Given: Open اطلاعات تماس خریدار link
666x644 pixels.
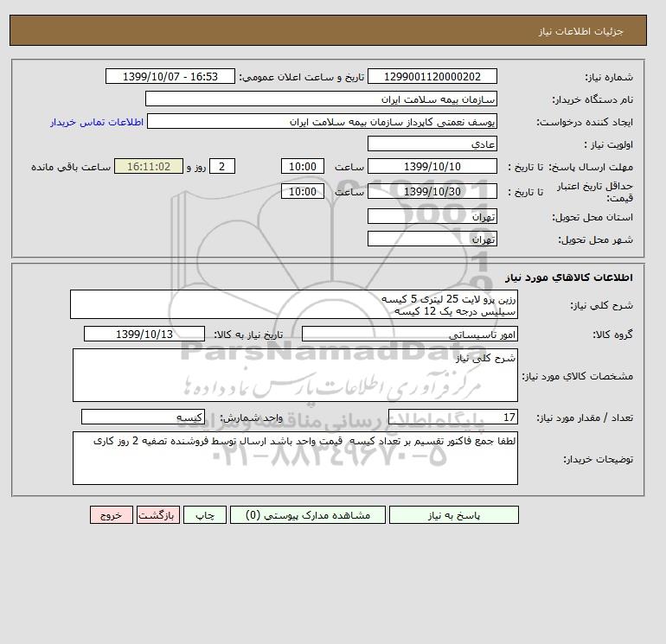Looking at the screenshot, I should tap(97, 122).
